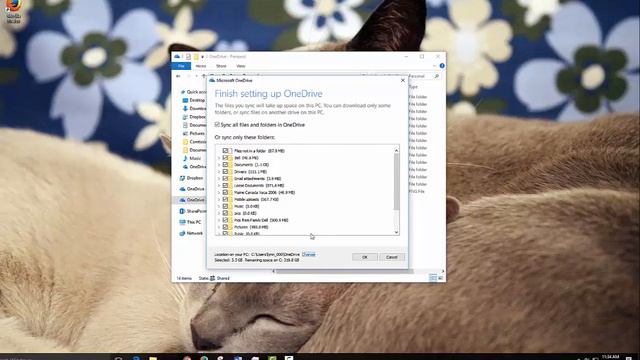This screenshot has width=640, height=360.
Task: Expand the Maine Canada Vaca 2006 folder
Action: pos(219,192)
